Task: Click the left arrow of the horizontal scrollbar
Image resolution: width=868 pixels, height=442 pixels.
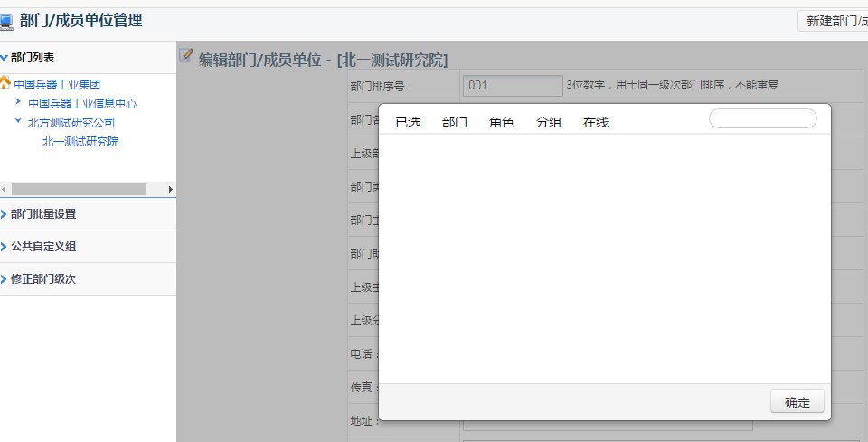Action: coord(5,189)
